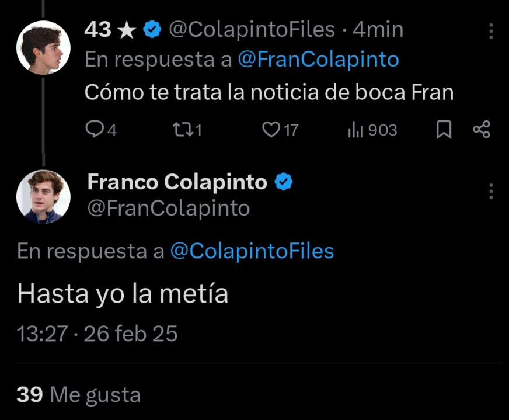Open the @FranColapinto mention link
This screenshot has height=420, width=509.
point(318,60)
